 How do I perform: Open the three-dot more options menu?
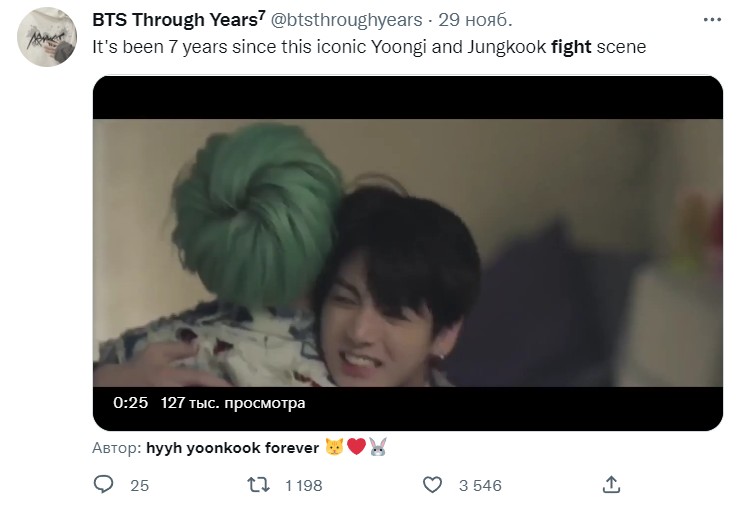(712, 20)
